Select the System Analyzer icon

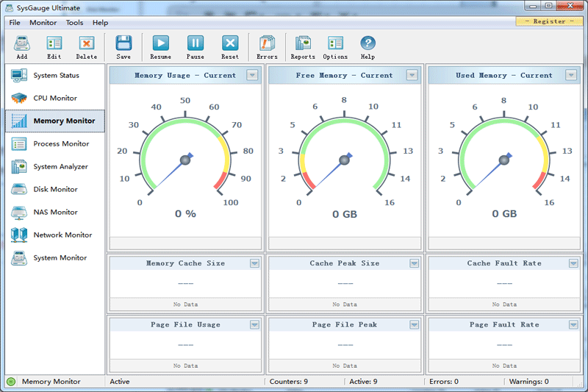[19, 166]
